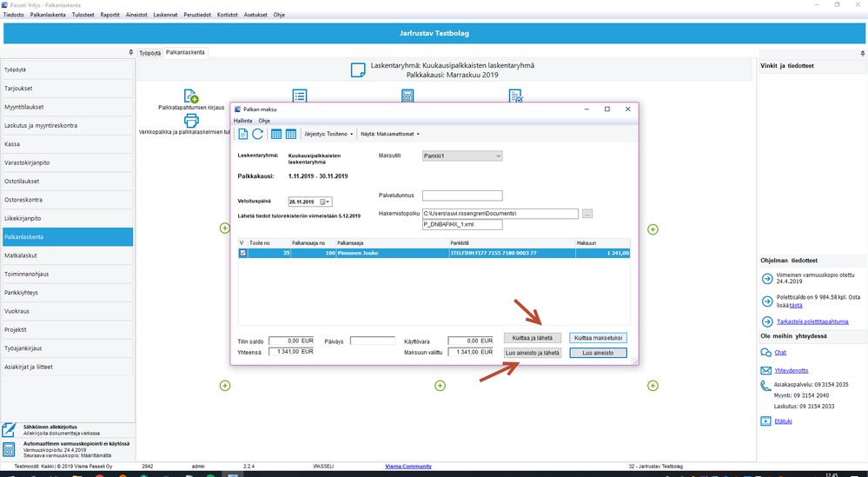The height and width of the screenshot is (477, 868).
Task: Click the 'tästä' link to buy poletti
Action: [796, 306]
